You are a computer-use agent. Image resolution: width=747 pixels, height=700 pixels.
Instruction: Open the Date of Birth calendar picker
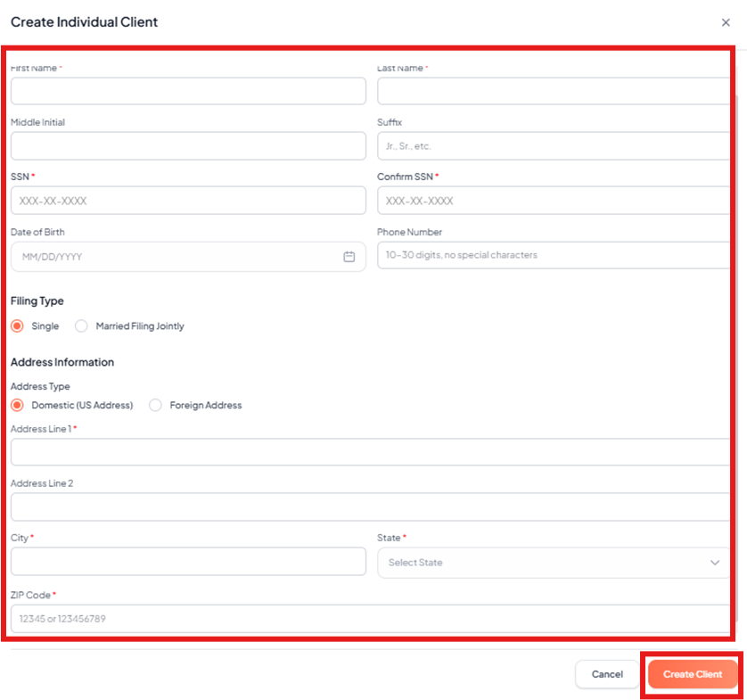(x=349, y=257)
